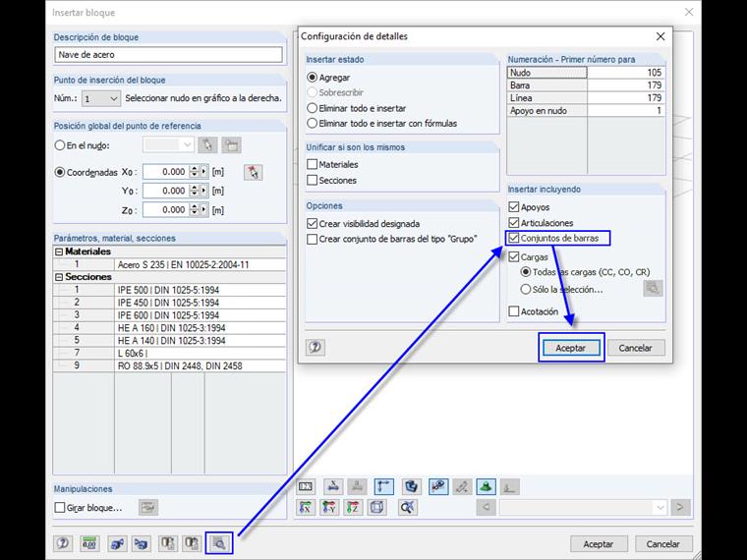Toggle the Articulaciones checkbox
Viewport: 747px width, 560px height.
(513, 222)
